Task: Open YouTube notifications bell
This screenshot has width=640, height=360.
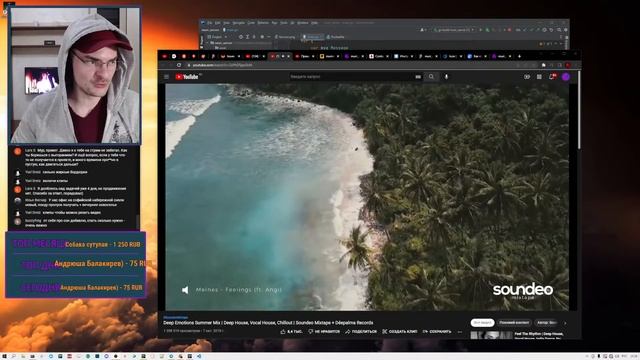Action: [552, 77]
